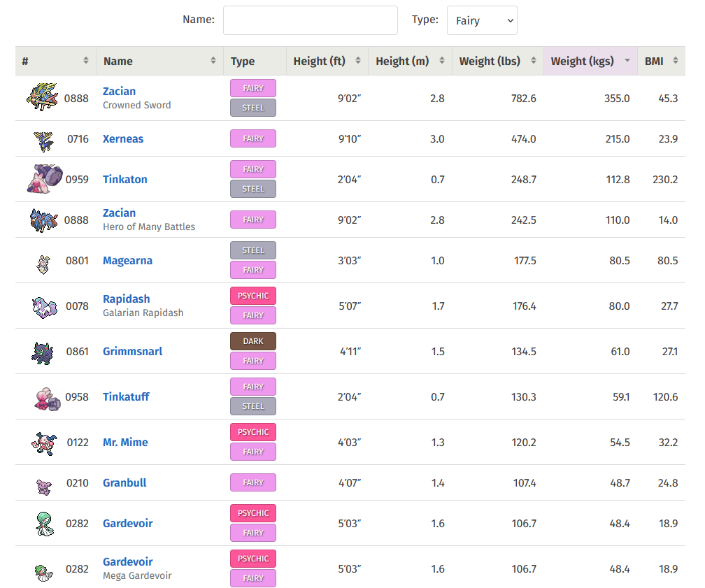
Task: Click the Grimmsnarl sprite icon
Action: point(42,352)
